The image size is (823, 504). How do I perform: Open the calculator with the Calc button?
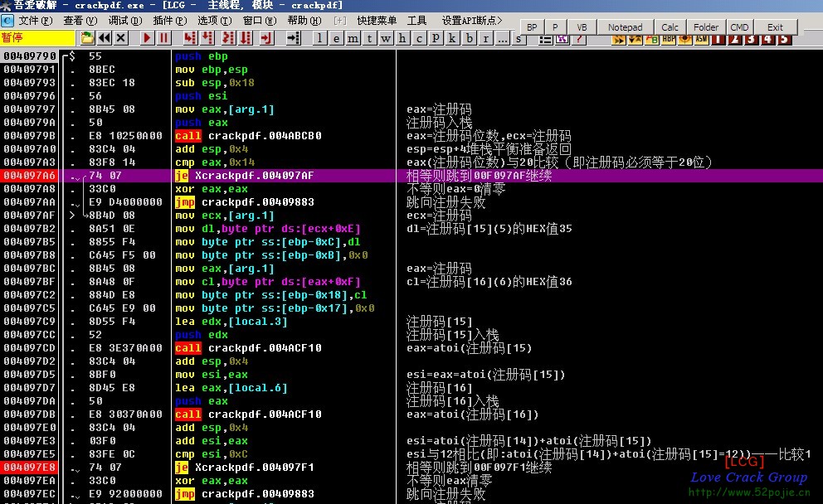click(x=670, y=27)
